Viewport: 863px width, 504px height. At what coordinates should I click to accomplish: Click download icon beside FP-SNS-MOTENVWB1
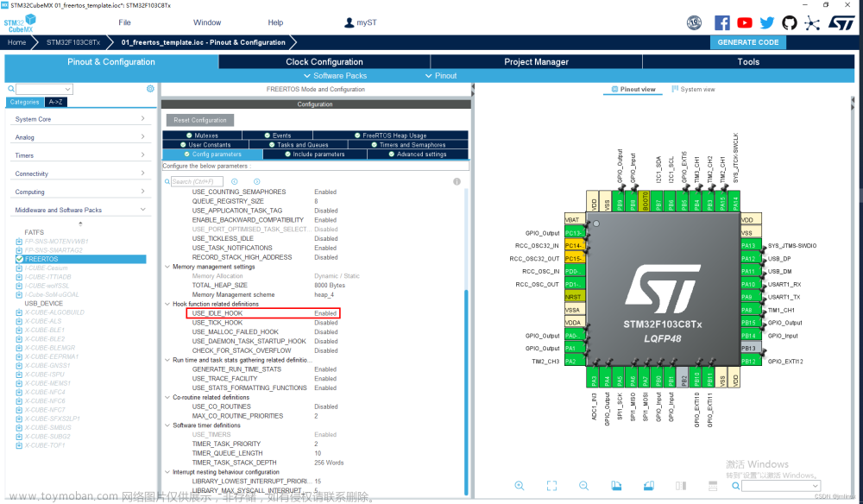[x=19, y=241]
